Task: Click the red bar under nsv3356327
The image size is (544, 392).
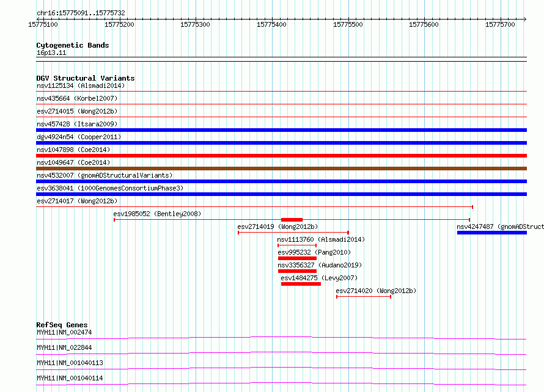Action: point(297,271)
